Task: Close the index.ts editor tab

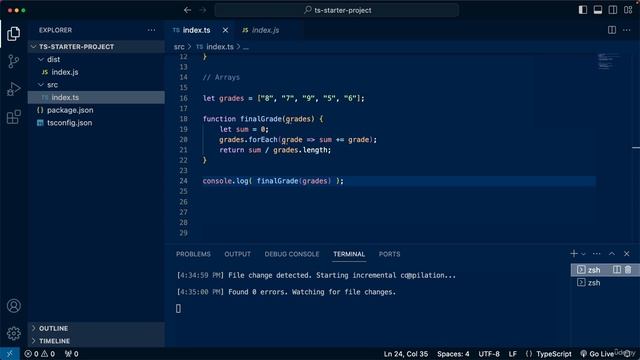Action: pos(225,30)
